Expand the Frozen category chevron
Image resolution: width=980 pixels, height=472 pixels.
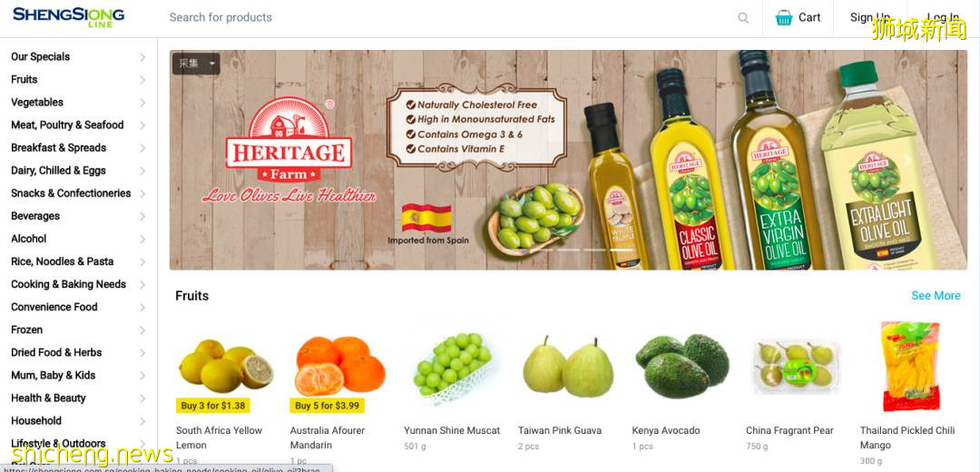point(142,330)
